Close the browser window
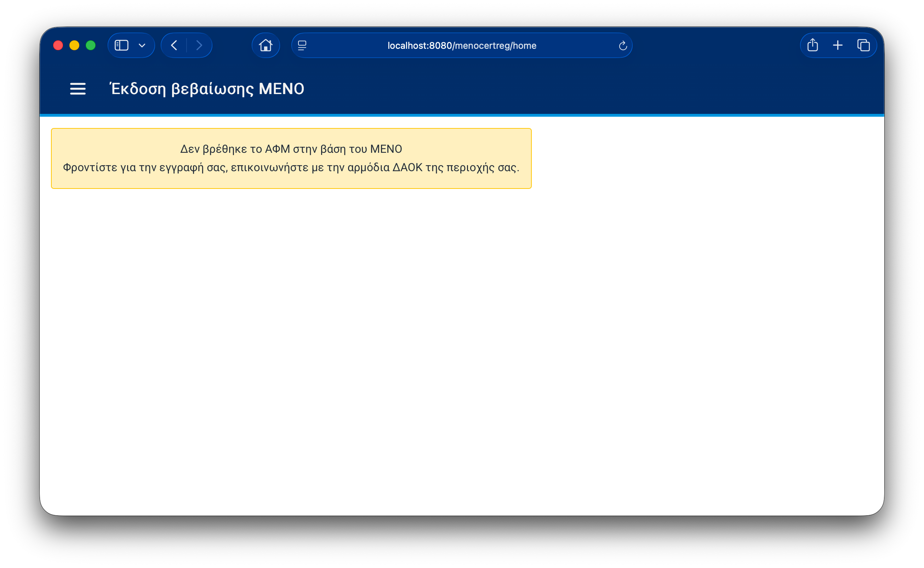This screenshot has height=568, width=924. pos(58,46)
